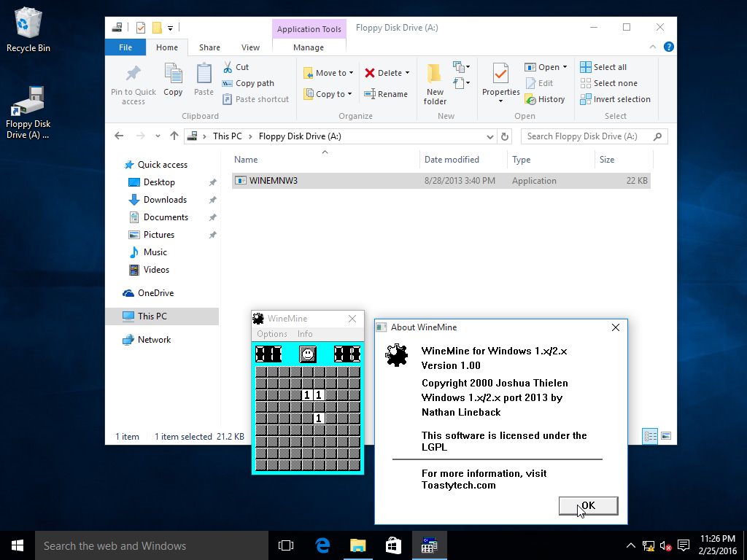Click the Properties checkmark icon

(500, 74)
